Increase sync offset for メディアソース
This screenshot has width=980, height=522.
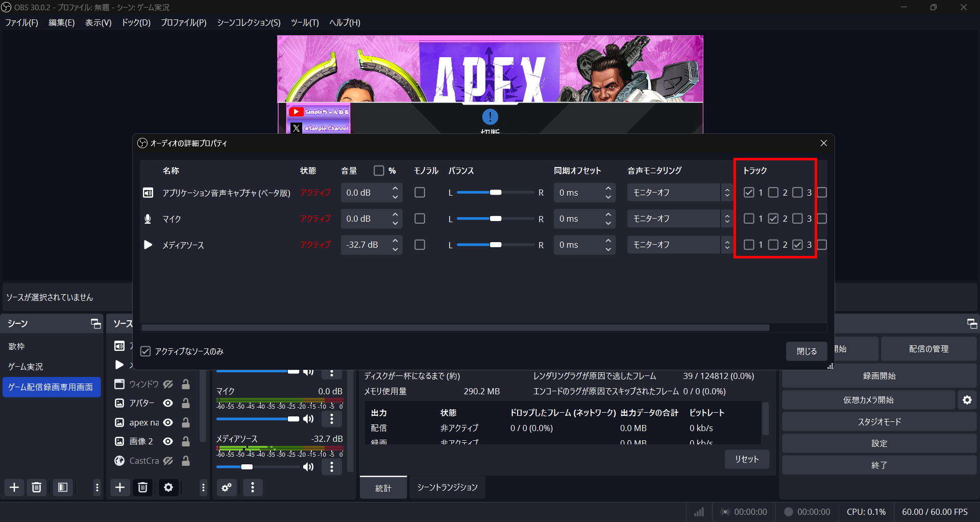point(608,241)
